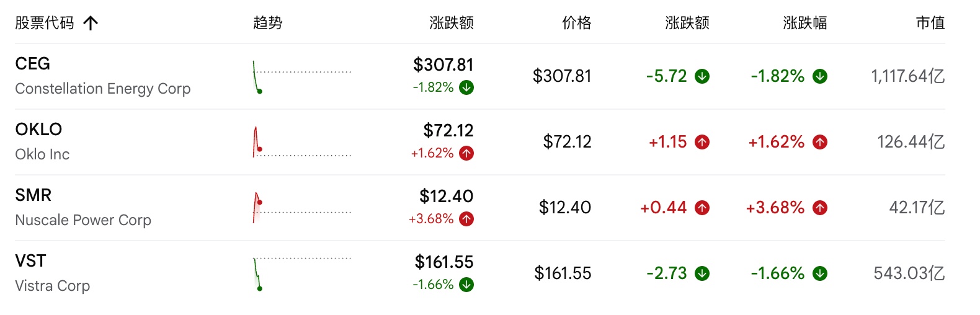
Task: Open the CEG ticker link
Action: pos(33,64)
